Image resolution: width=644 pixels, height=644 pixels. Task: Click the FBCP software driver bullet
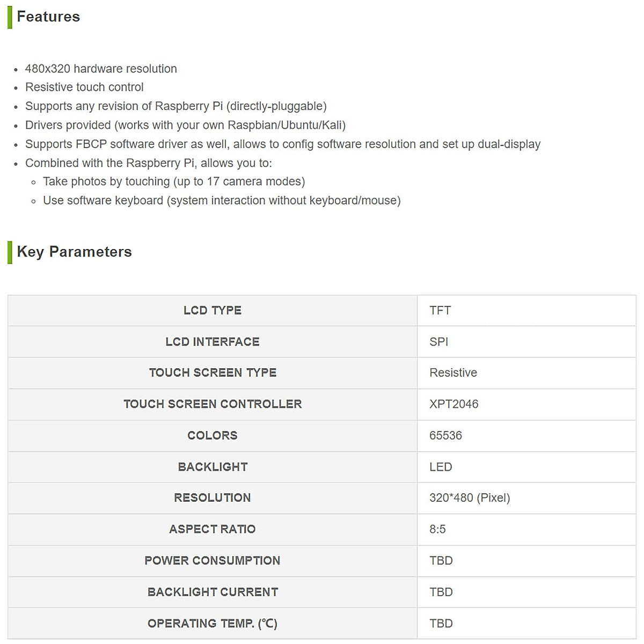282,144
